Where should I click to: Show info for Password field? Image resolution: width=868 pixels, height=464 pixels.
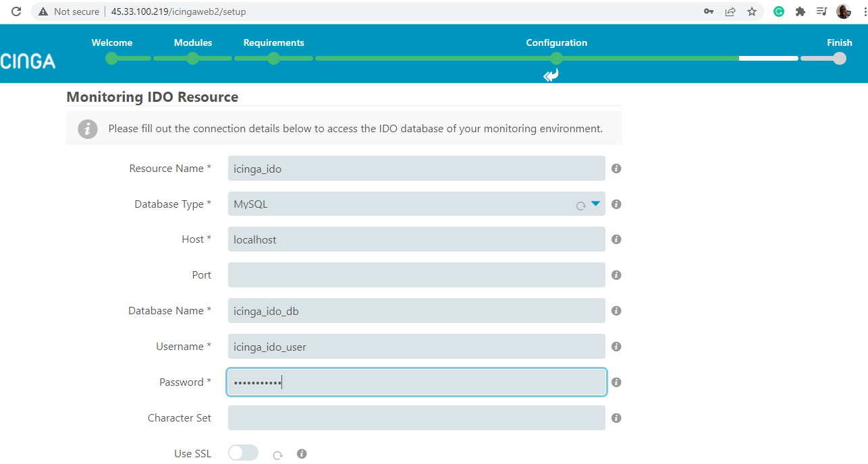point(616,382)
